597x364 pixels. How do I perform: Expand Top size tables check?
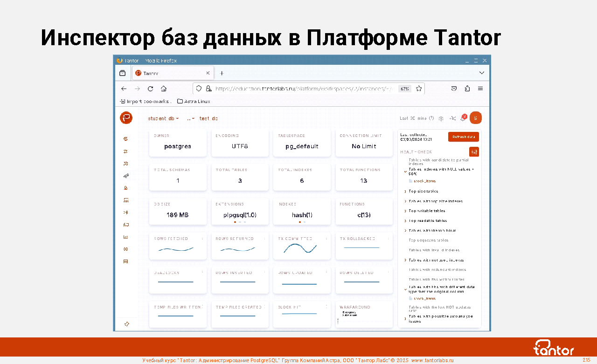tap(405, 191)
